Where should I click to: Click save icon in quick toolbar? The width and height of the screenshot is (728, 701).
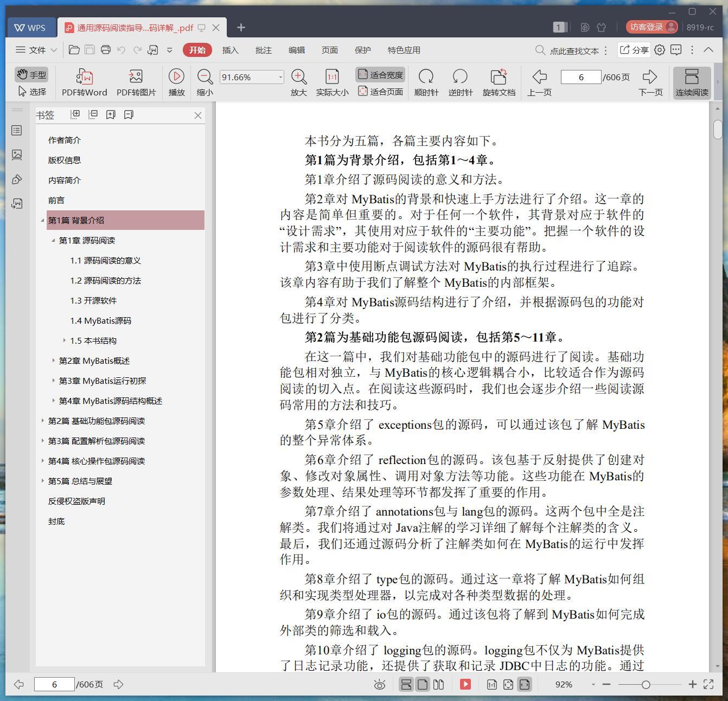pos(90,50)
